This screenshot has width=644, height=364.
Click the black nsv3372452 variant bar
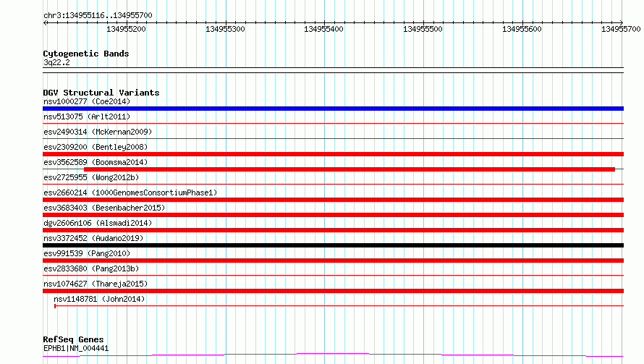point(333,245)
